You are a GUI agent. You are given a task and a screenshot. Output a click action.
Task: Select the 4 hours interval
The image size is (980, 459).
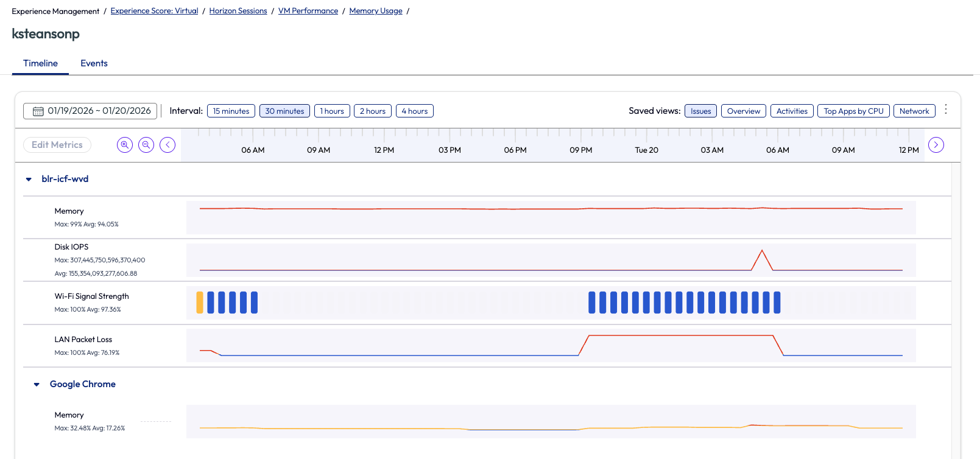(x=414, y=111)
